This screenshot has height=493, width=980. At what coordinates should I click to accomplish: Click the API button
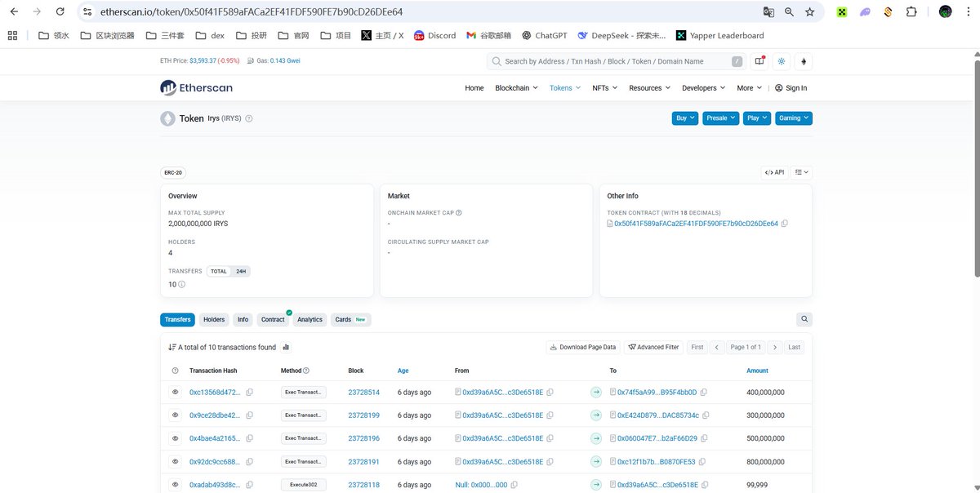click(x=774, y=172)
